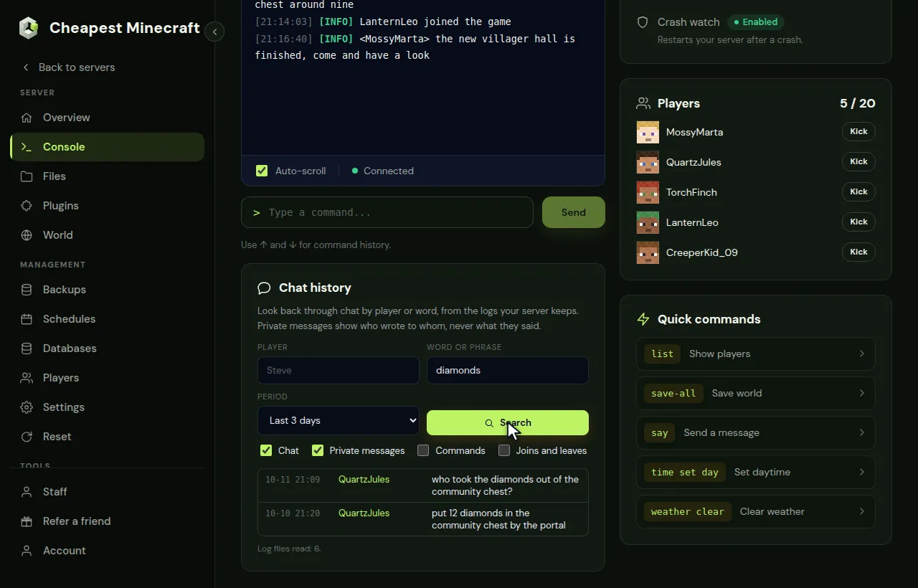This screenshot has width=918, height=588.
Task: Click LanternLeo's player avatar
Action: pos(648,222)
